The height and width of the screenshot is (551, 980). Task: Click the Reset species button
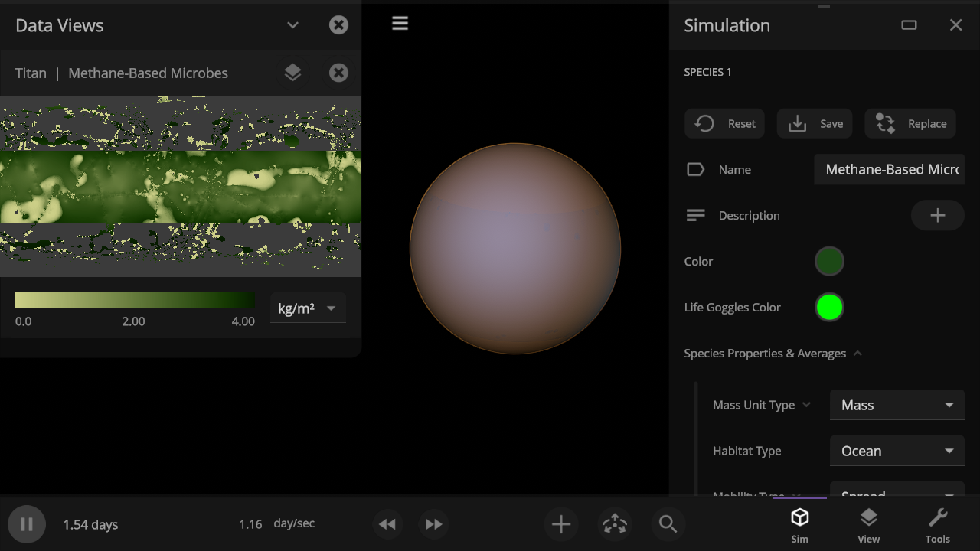[x=724, y=124]
